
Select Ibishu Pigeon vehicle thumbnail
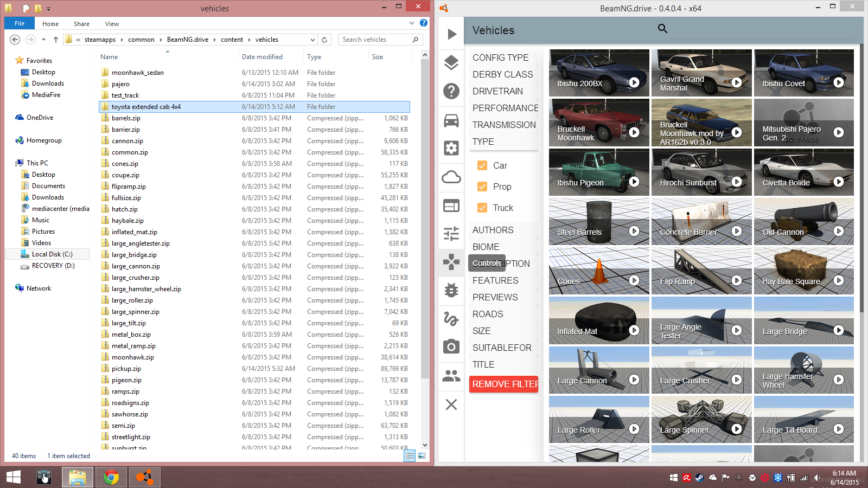(599, 172)
